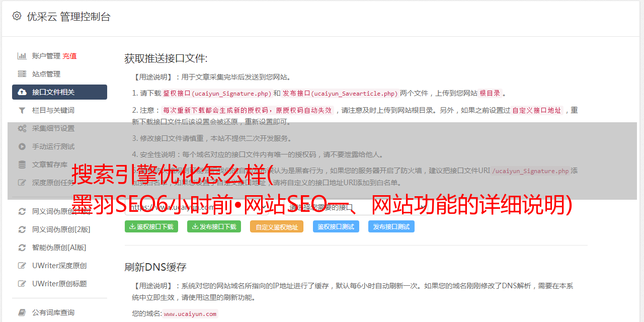This screenshot has height=322, width=644.
Task: Click the 刷新DNS缓存 heading
Action: click(x=155, y=267)
